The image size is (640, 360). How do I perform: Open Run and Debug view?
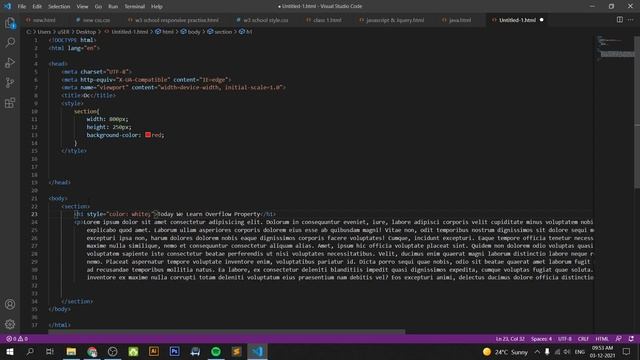pos(10,62)
